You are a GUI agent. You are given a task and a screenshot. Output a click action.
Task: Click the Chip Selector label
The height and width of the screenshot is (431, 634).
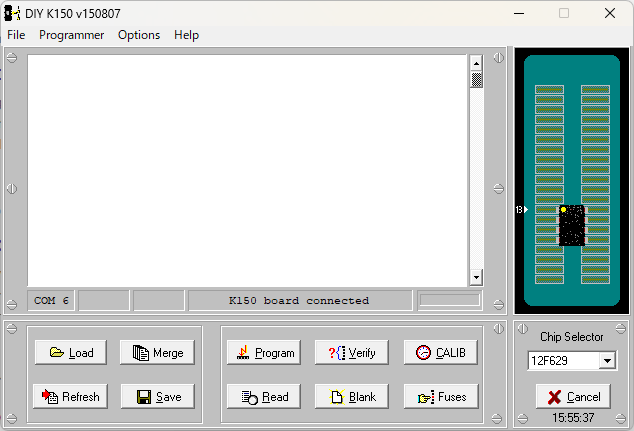click(x=571, y=337)
